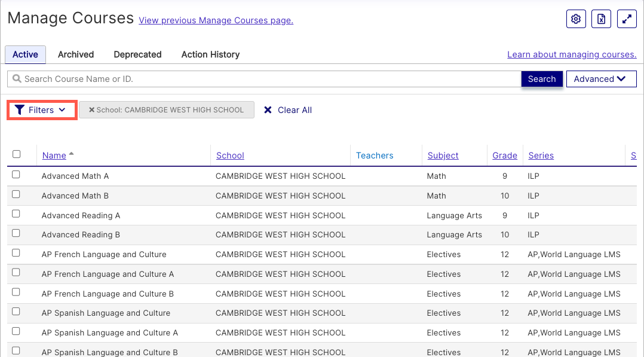Viewport: 644px width, 357px height.
Task: Sort by the Grade column header
Action: (505, 155)
